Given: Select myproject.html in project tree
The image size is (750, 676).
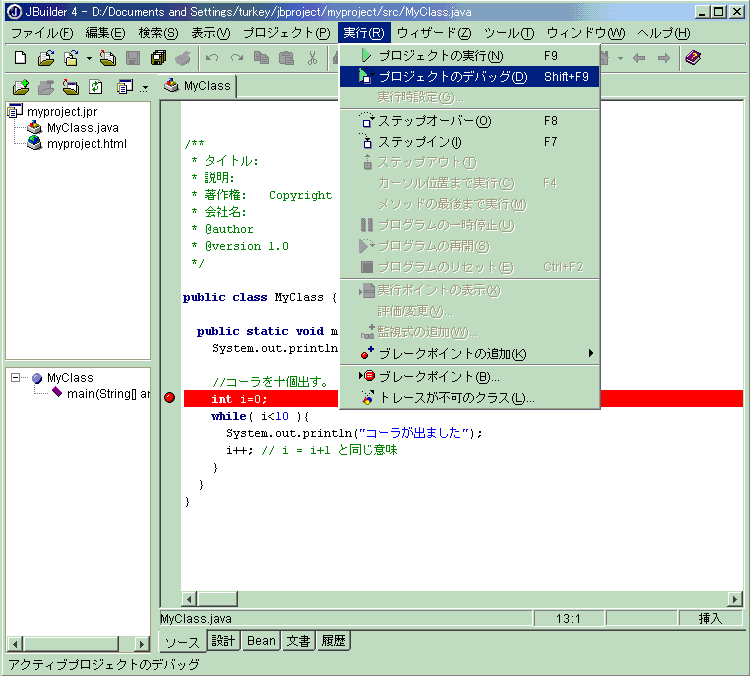Looking at the screenshot, I should coord(86,144).
